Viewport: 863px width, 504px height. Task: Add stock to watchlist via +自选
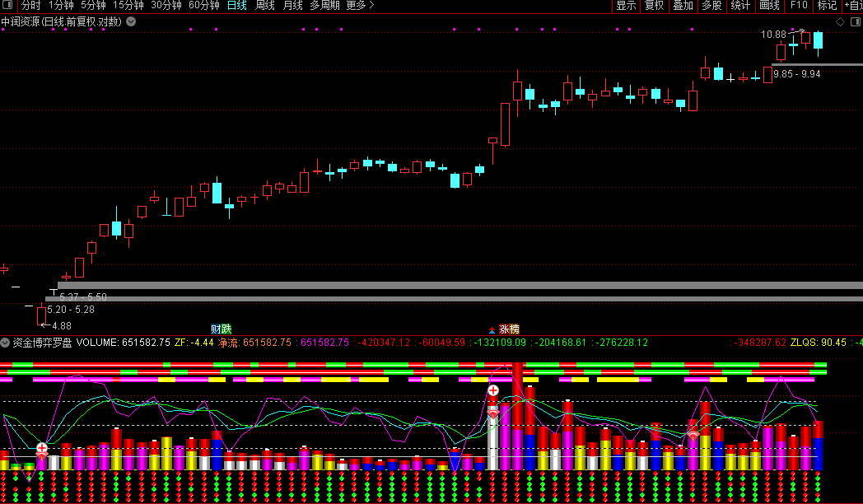(x=853, y=6)
